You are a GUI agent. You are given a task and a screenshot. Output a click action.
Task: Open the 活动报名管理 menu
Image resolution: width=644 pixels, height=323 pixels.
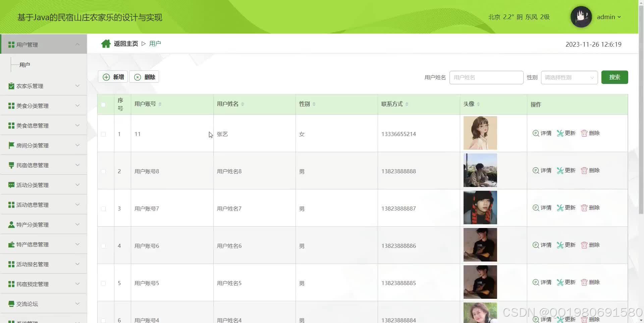tap(44, 264)
